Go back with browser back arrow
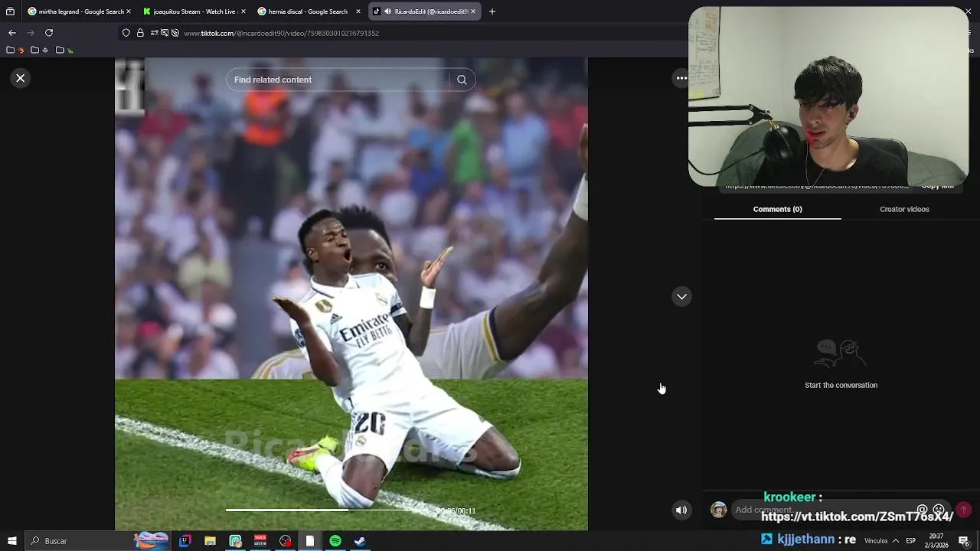The width and height of the screenshot is (980, 551). (x=11, y=33)
